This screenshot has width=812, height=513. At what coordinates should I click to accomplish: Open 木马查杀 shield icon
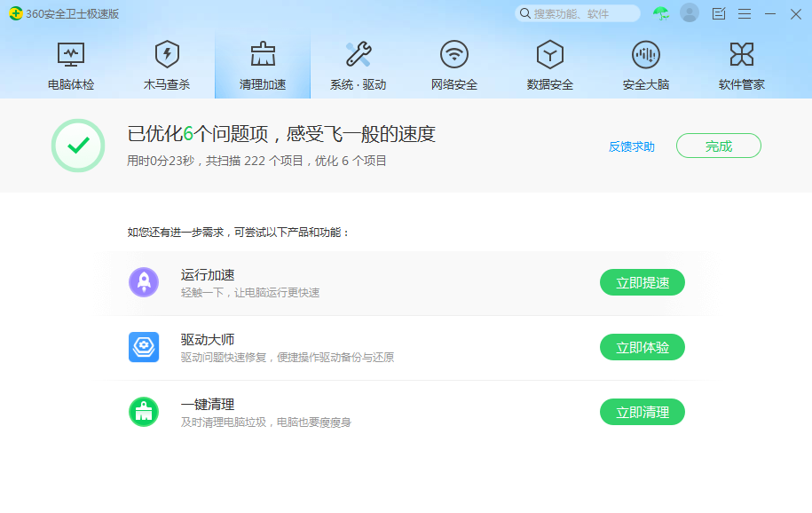tap(167, 54)
